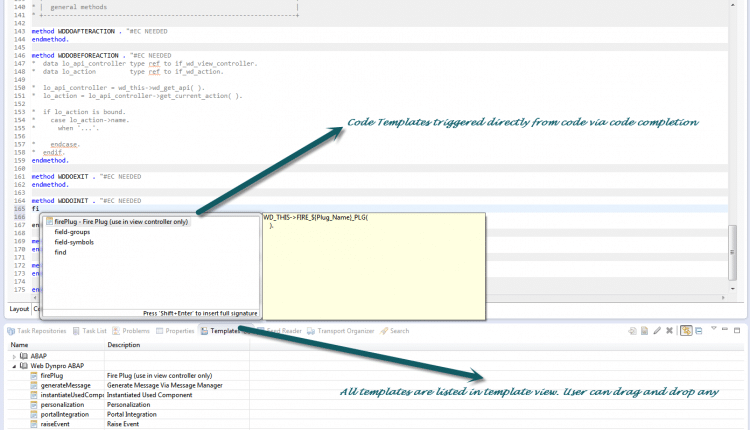
Task: Select the portalIntegration template row
Action: point(129,415)
